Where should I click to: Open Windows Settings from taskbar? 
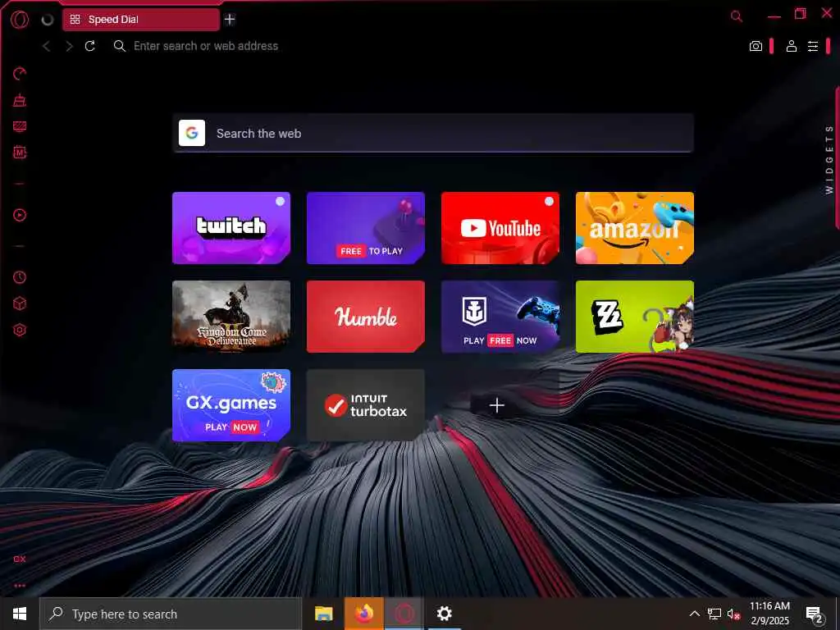444,614
